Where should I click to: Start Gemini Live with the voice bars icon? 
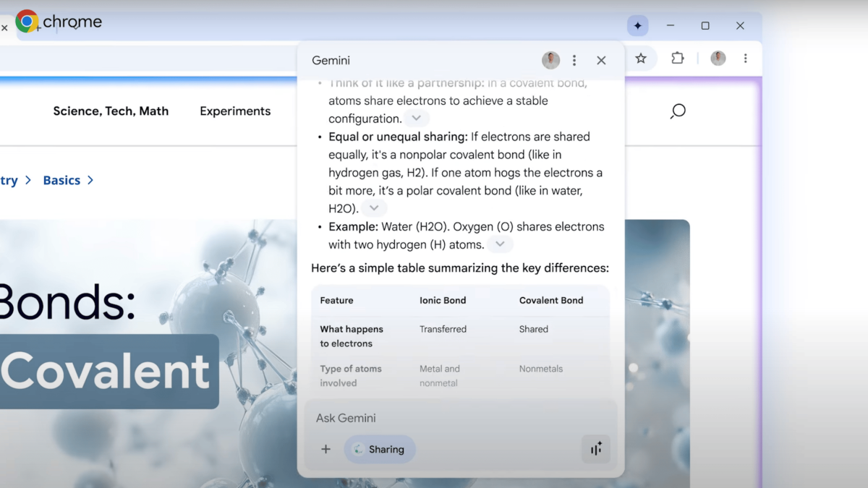coord(596,450)
